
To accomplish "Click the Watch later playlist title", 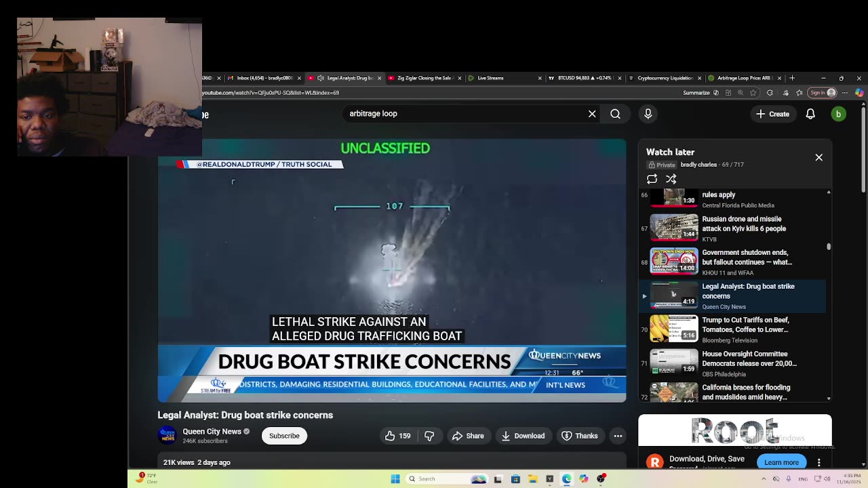I will click(670, 152).
